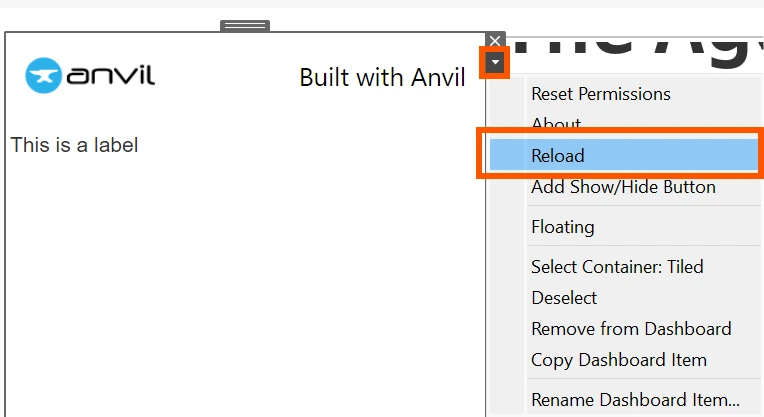Viewport: 764px width, 417px height.
Task: Click Reload menu entry
Action: pos(624,155)
